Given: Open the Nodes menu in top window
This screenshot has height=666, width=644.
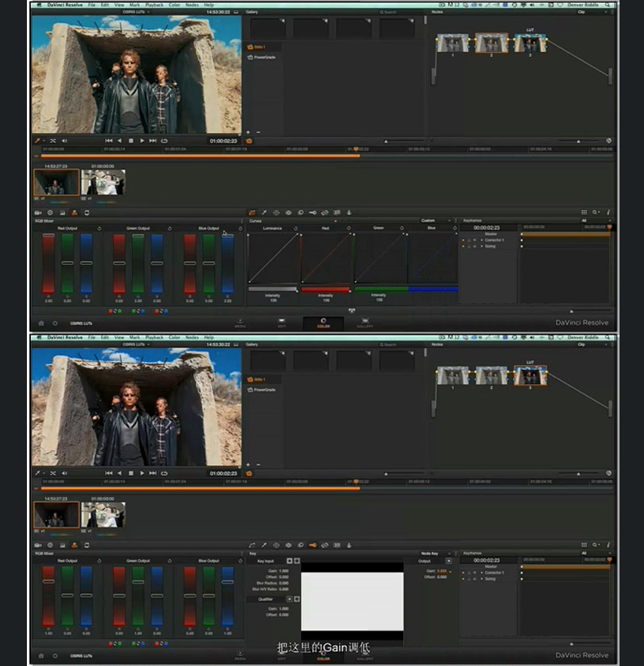Looking at the screenshot, I should pyautogui.click(x=192, y=5).
